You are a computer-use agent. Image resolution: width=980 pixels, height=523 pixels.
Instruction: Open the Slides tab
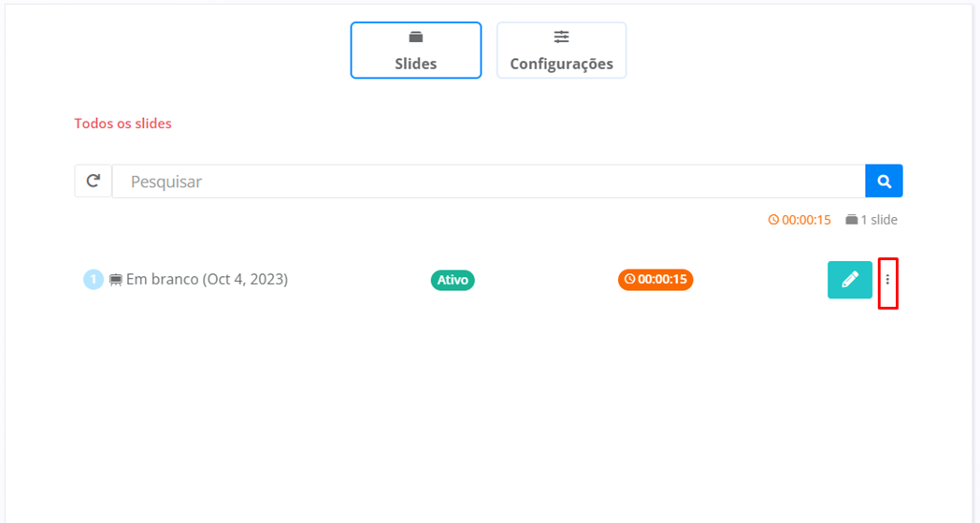tap(415, 51)
